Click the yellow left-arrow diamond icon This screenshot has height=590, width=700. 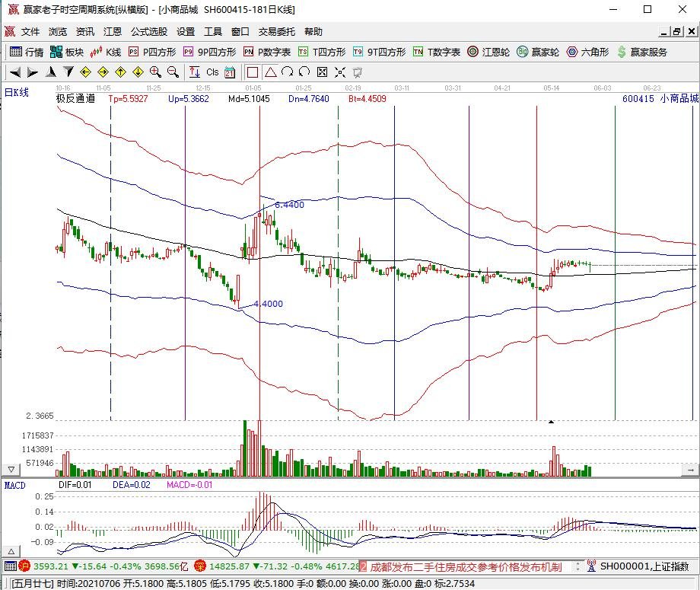coord(85,72)
